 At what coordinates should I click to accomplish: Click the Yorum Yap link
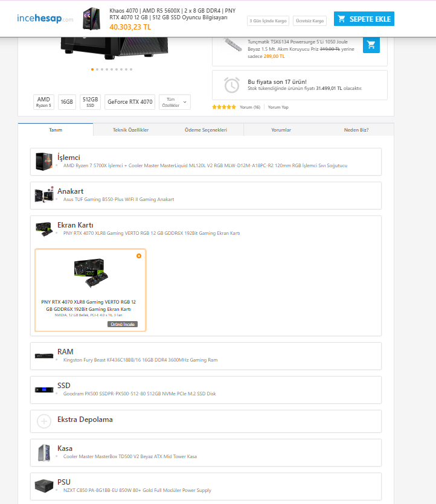point(278,107)
